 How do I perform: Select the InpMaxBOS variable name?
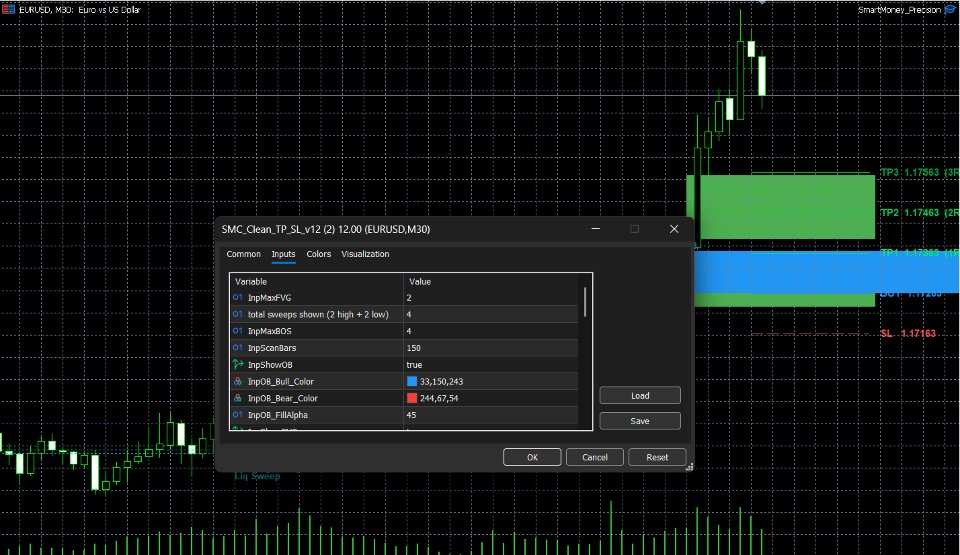coord(269,331)
